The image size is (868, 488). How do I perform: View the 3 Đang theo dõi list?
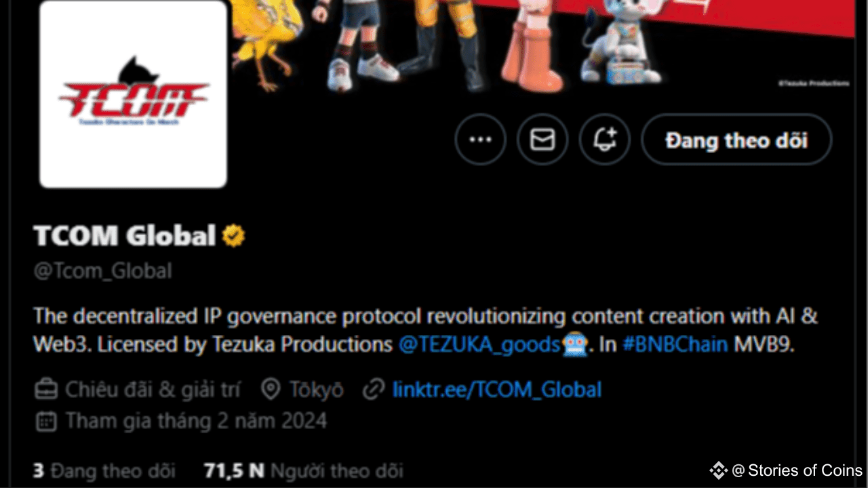pos(104,470)
